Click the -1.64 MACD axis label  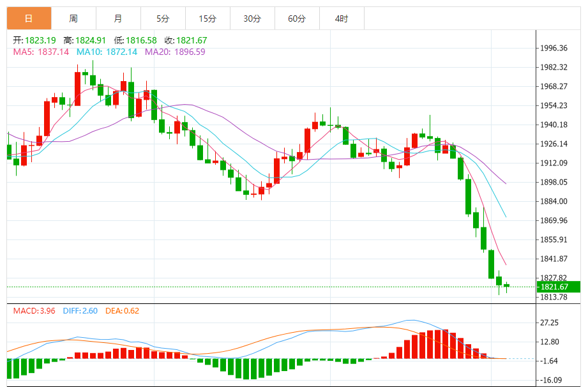coord(550,361)
